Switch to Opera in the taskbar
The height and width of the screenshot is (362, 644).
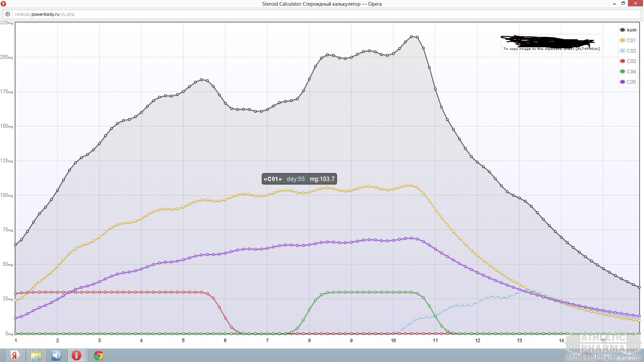click(x=77, y=355)
